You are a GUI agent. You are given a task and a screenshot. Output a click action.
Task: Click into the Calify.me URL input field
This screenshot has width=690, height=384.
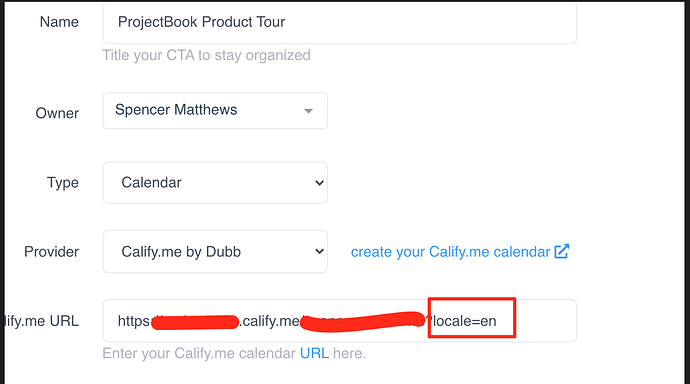(339, 321)
